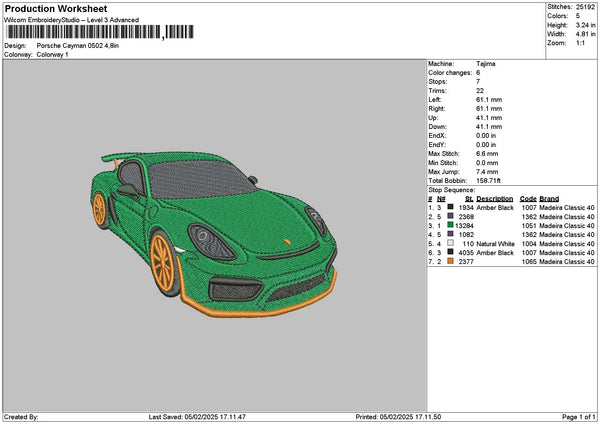Viewport: 600px width, 424px height.
Task: Click the Brand column header
Action: [x=550, y=198]
